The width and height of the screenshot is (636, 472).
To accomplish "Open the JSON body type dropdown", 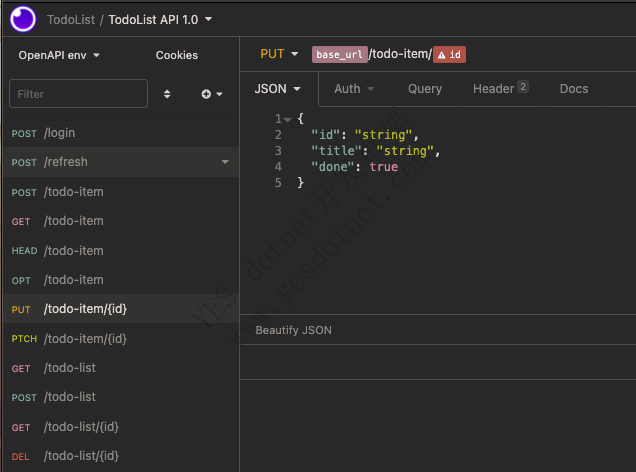I will 277,89.
